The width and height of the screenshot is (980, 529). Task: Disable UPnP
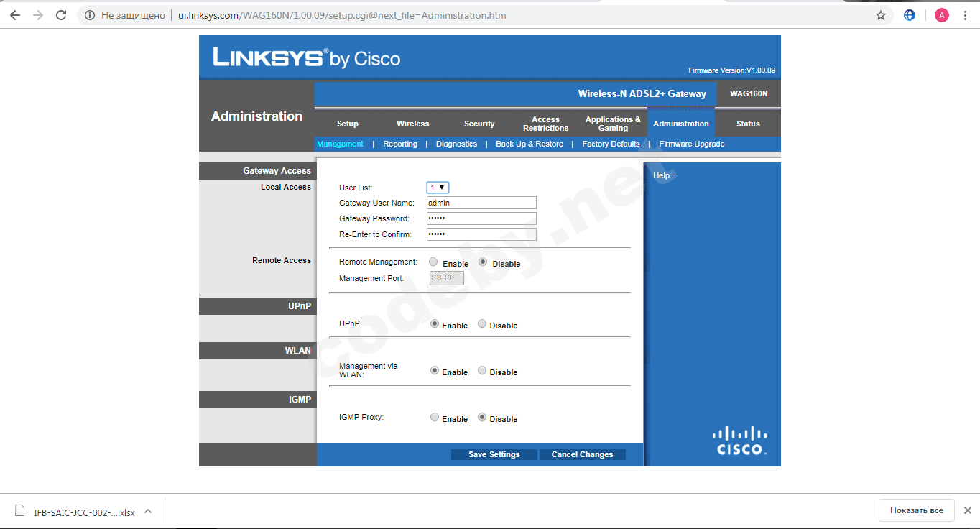482,324
